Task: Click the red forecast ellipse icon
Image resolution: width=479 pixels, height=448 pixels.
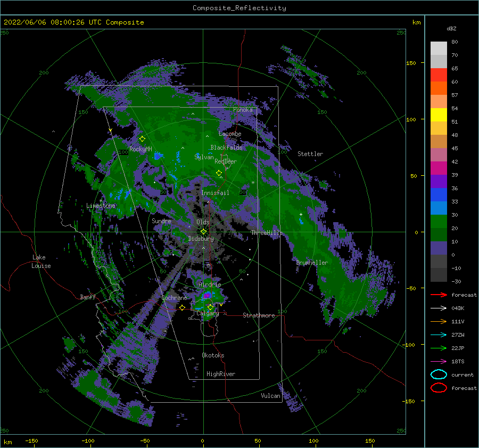Action: click(x=439, y=388)
